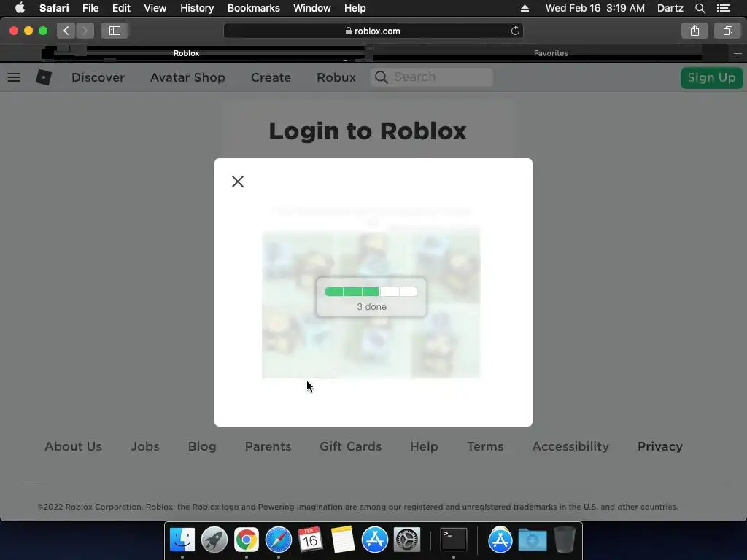Open the Window menu
This screenshot has height=560, width=747.
(x=312, y=8)
